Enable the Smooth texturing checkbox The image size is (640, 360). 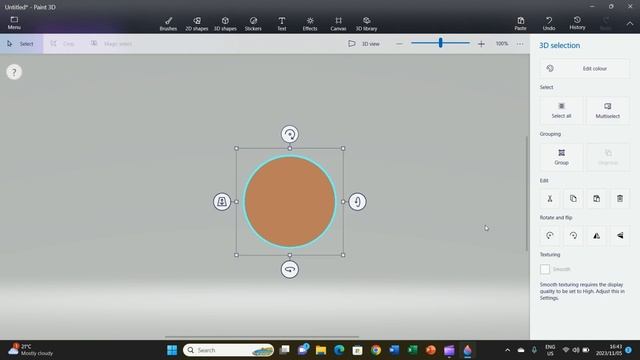pos(545,269)
